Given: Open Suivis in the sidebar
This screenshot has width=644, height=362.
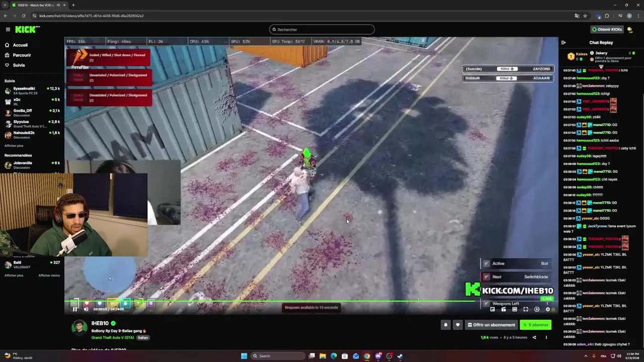Looking at the screenshot, I should tap(19, 65).
